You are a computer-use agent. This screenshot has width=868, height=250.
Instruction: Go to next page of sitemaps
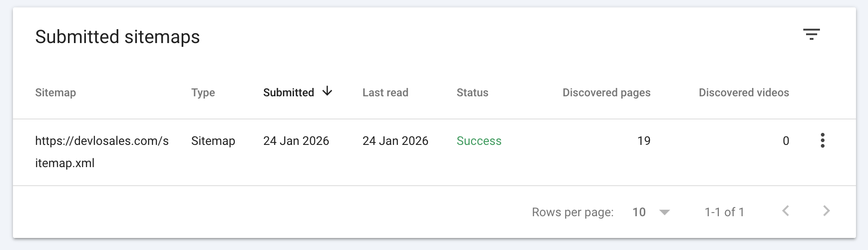point(826,211)
